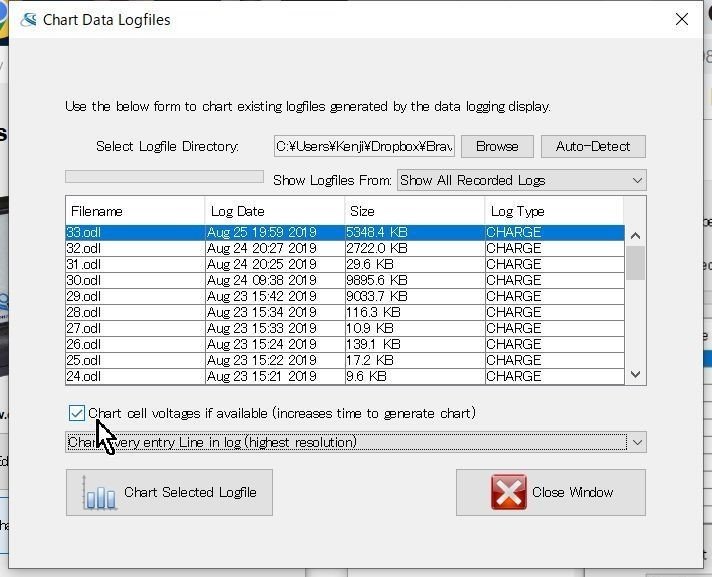Select the 31.odl logfile row
This screenshot has width=712, height=577.
[345, 264]
